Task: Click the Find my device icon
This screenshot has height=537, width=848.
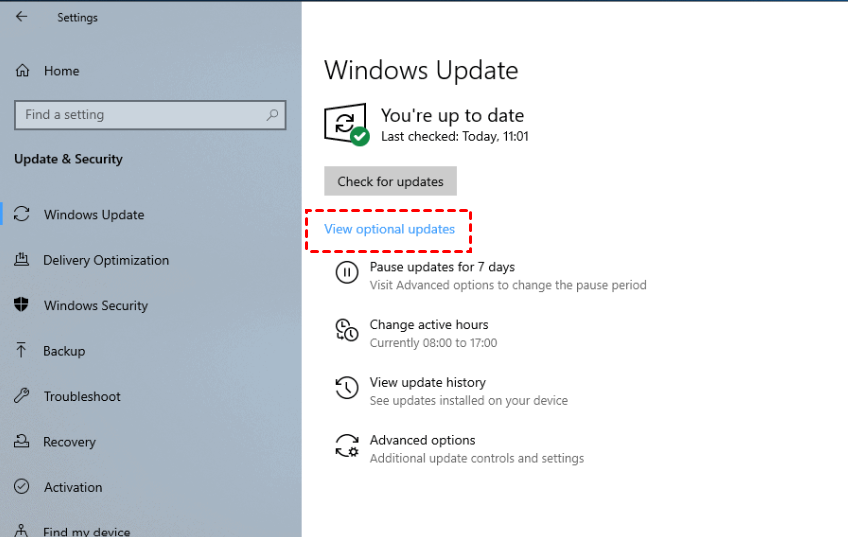Action: pyautogui.click(x=21, y=531)
